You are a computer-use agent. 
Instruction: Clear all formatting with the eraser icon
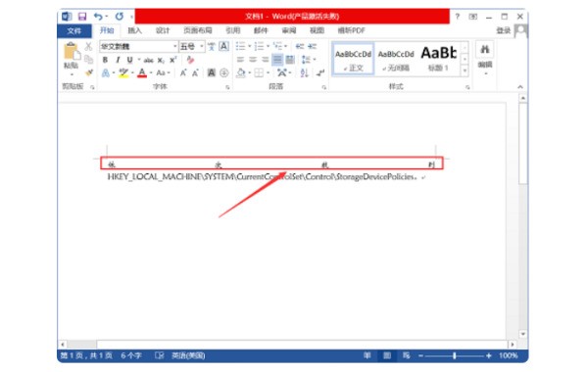click(x=190, y=60)
